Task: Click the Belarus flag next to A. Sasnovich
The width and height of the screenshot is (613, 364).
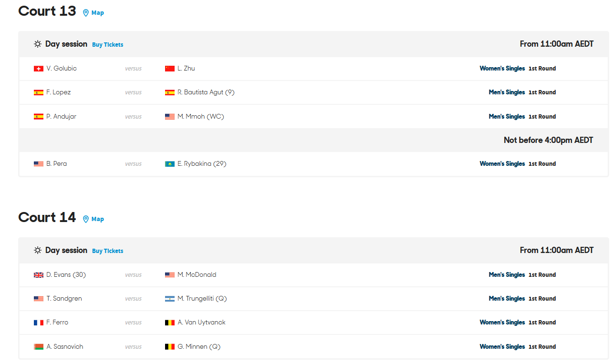Action: [39, 347]
